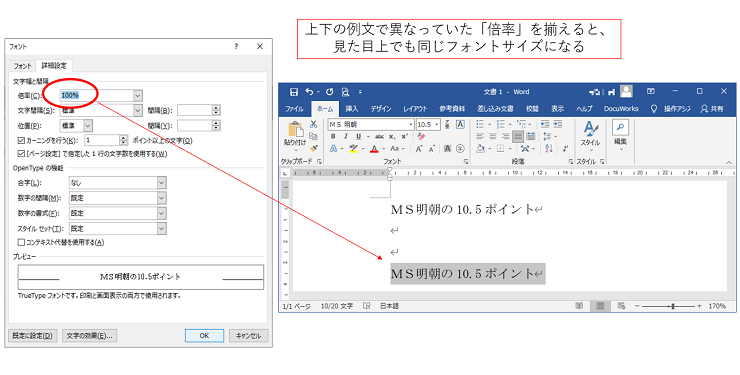Click the user account avatar in Word
The image size is (740, 375).
click(626, 92)
